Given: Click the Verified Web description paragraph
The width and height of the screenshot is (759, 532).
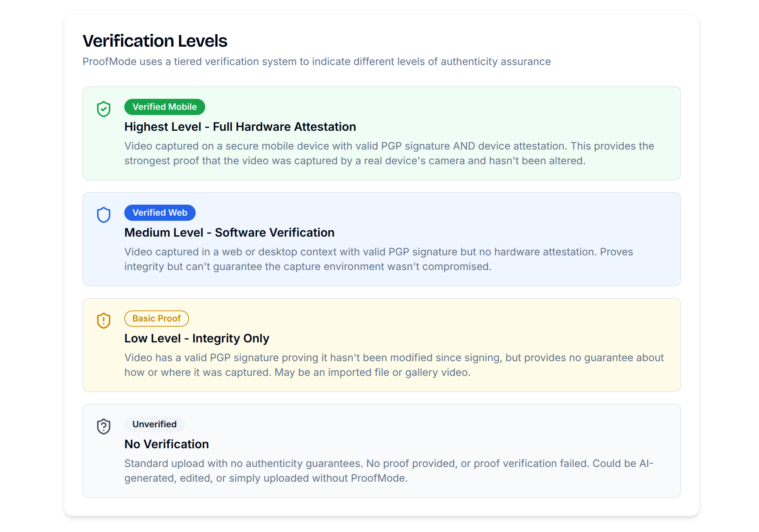Looking at the screenshot, I should [378, 259].
